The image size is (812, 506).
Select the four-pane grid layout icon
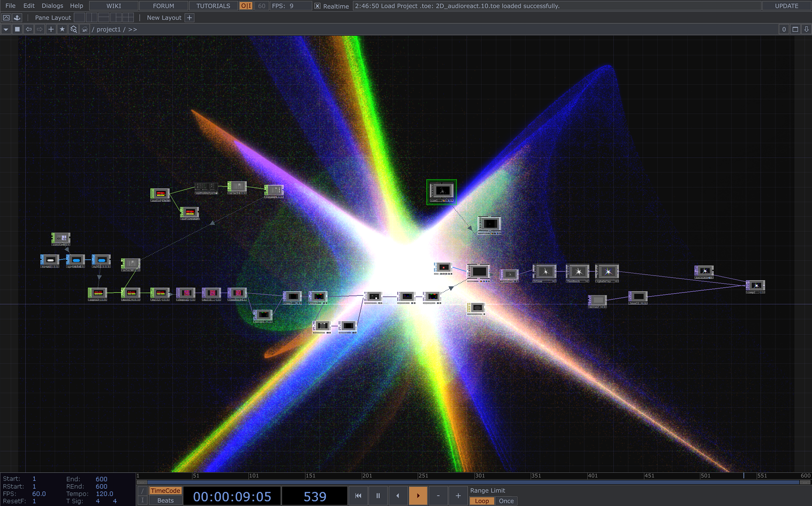128,18
